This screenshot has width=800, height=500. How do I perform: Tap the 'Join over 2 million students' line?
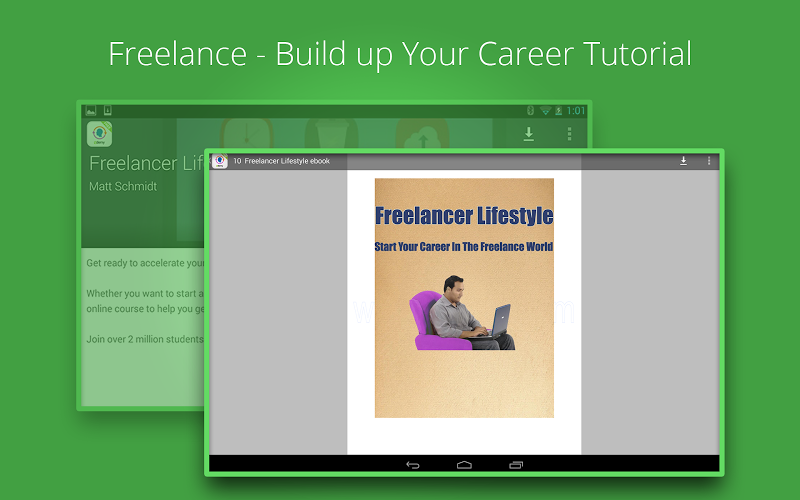[145, 339]
